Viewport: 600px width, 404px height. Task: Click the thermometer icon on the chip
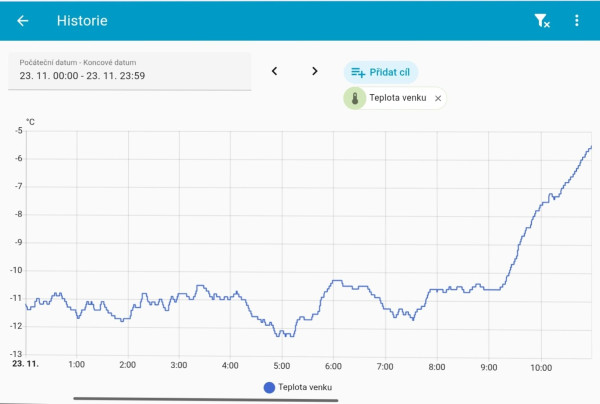coord(355,99)
